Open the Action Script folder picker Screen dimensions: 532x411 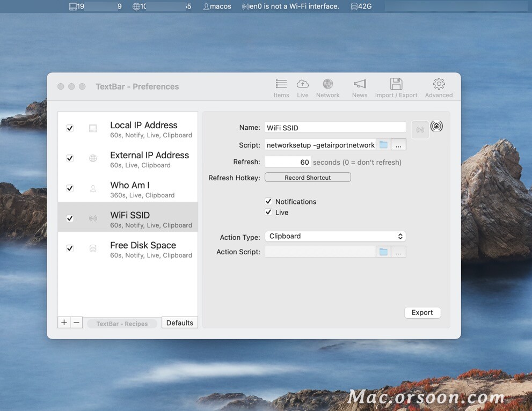[x=384, y=252]
